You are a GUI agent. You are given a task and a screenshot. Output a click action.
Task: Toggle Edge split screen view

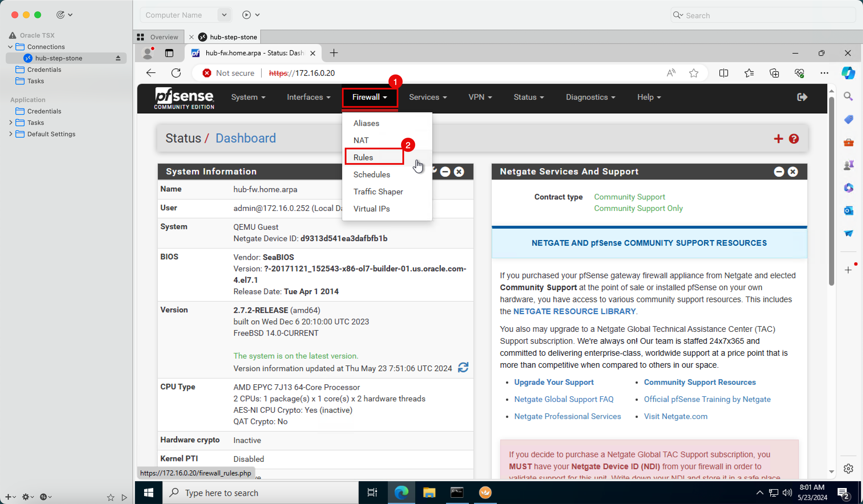pyautogui.click(x=723, y=73)
